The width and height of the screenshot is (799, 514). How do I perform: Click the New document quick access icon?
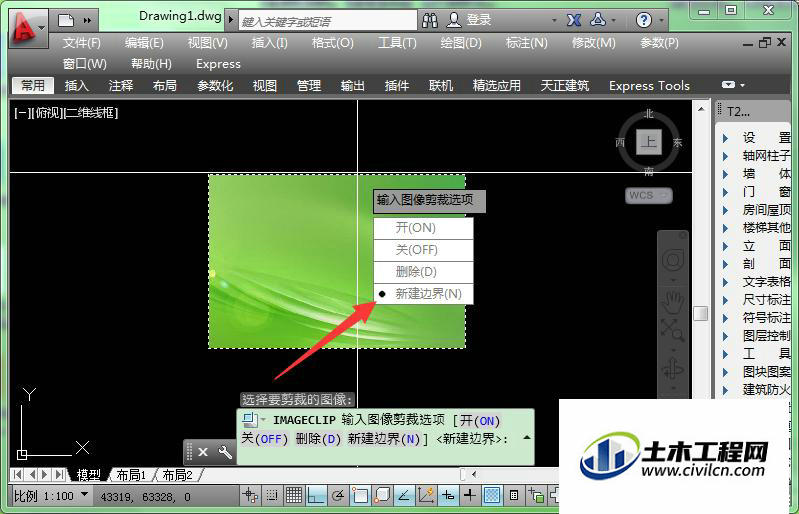point(66,20)
